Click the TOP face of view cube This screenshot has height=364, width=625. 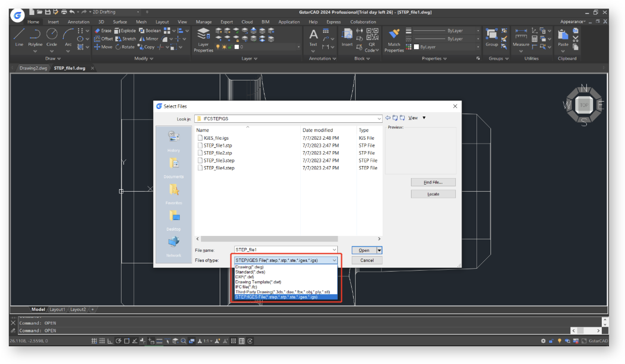point(584,105)
